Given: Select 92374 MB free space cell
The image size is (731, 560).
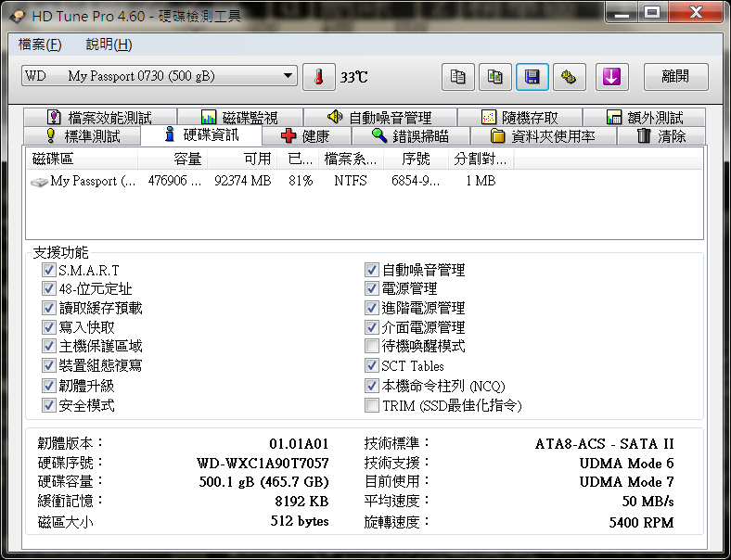Looking at the screenshot, I should pyautogui.click(x=243, y=181).
